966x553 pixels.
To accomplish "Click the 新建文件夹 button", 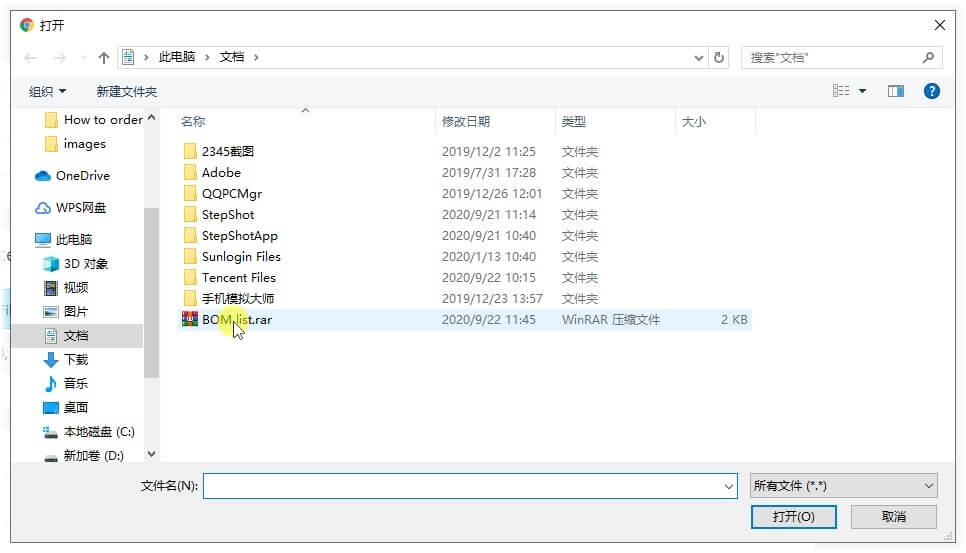I will point(126,91).
